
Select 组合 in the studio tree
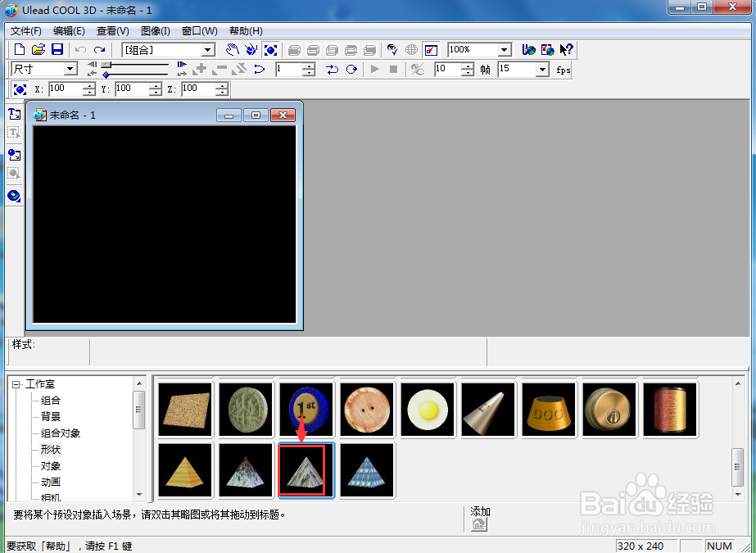tap(51, 400)
